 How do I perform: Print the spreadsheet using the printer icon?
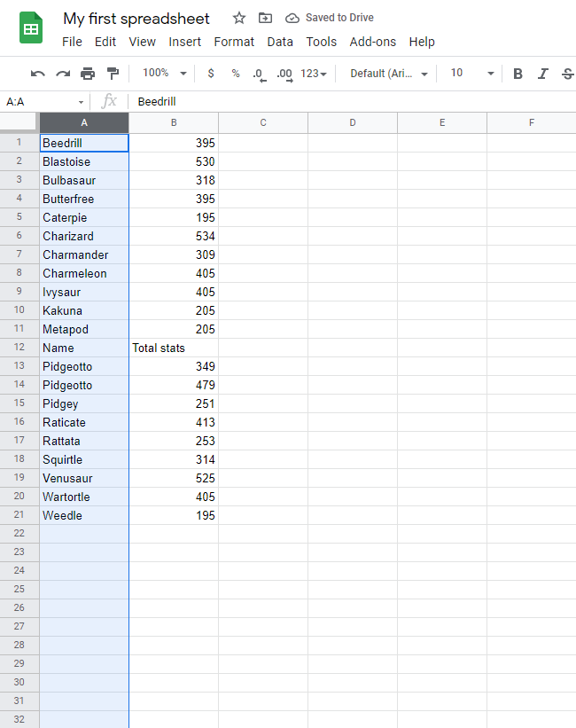(x=88, y=74)
